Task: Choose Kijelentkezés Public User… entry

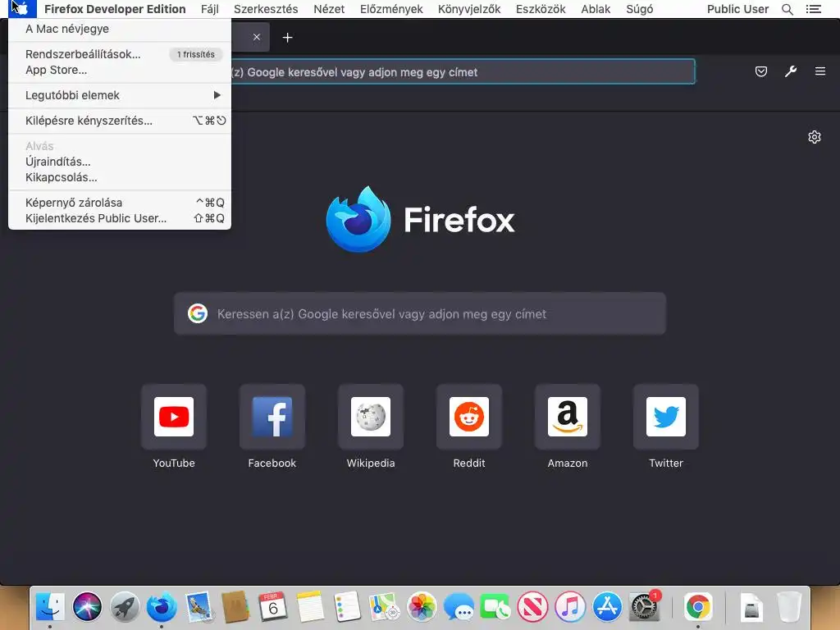Action: coord(120,218)
